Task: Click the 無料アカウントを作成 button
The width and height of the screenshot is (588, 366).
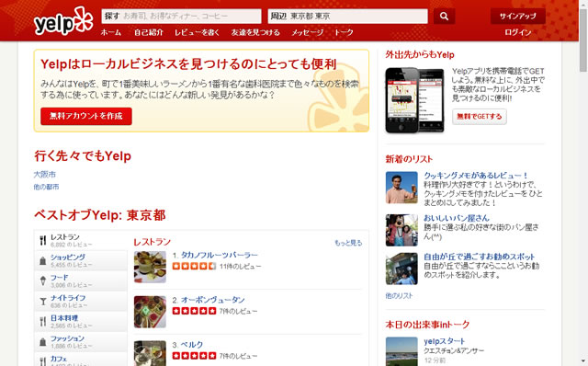Action: pos(86,116)
